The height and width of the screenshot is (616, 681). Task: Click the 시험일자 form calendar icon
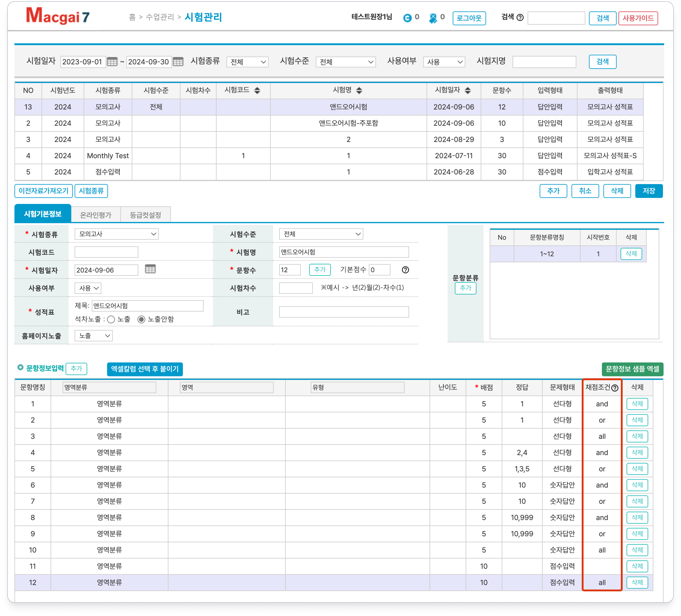click(150, 269)
